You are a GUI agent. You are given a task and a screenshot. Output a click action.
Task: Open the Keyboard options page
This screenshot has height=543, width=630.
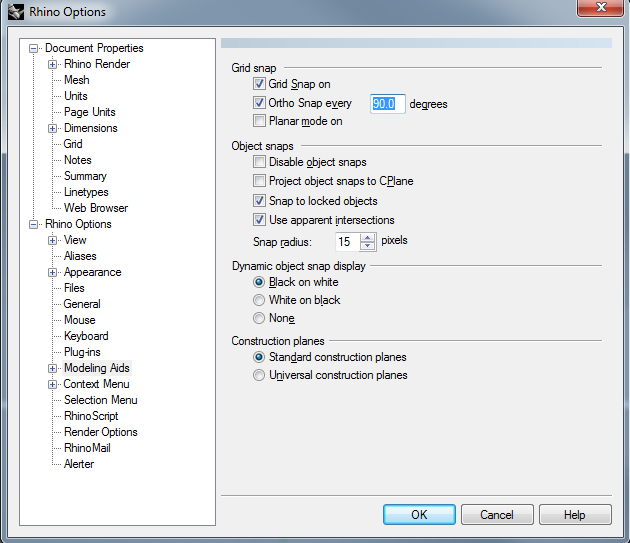click(x=86, y=336)
